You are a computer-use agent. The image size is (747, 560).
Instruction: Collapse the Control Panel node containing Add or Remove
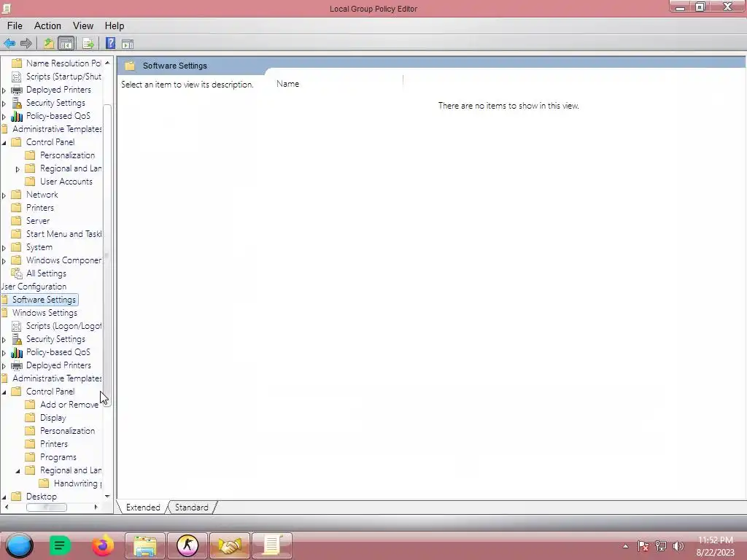click(x=4, y=392)
